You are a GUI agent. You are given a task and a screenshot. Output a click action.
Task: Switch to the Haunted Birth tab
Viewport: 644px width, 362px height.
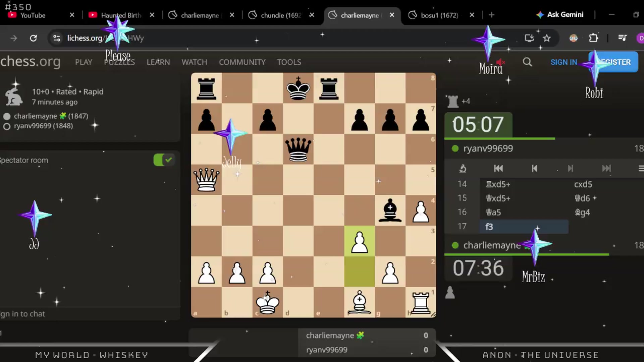tap(116, 15)
